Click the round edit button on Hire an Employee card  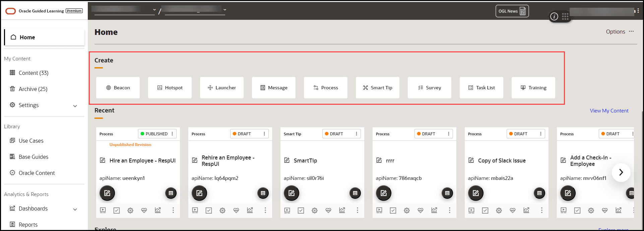tap(107, 193)
